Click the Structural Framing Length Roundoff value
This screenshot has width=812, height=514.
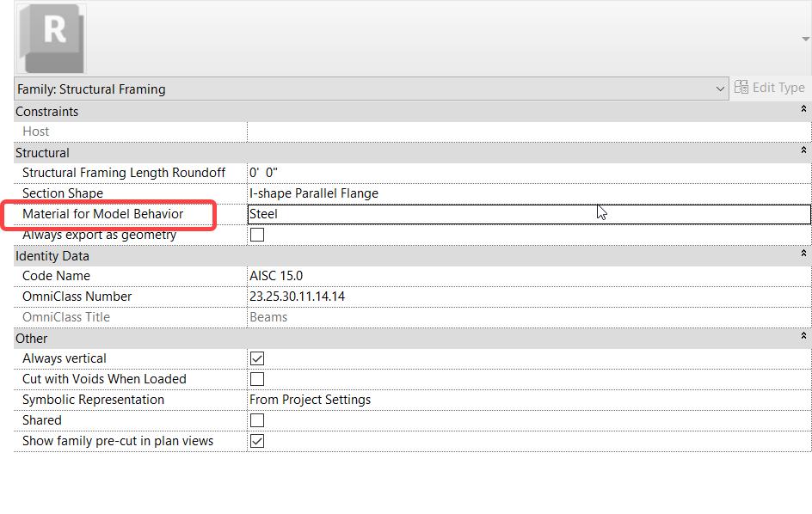click(344, 172)
